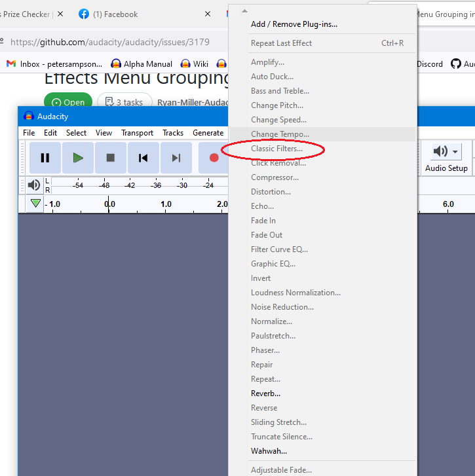This screenshot has height=476, width=475.
Task: Open the Edit menu in Audacity
Action: tap(50, 133)
